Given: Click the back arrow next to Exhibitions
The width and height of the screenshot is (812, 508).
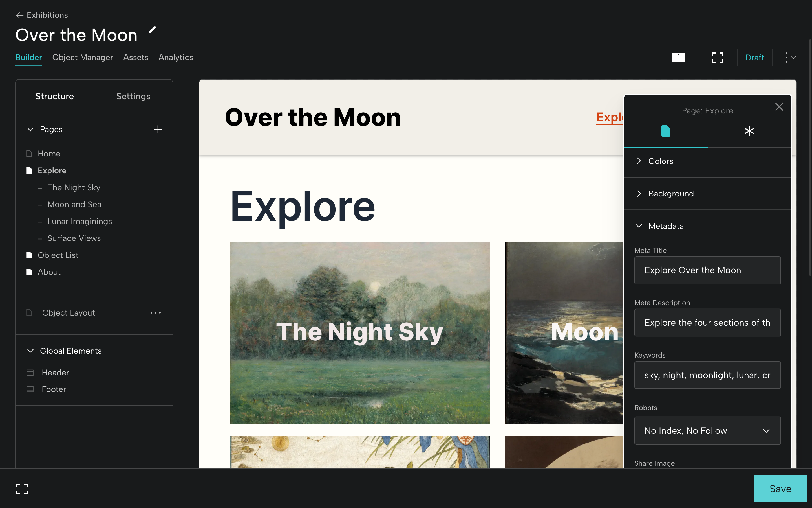Looking at the screenshot, I should click(19, 15).
